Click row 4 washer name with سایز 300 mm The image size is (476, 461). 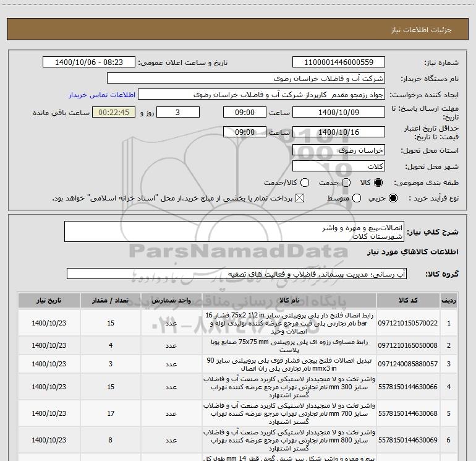pyautogui.click(x=289, y=387)
